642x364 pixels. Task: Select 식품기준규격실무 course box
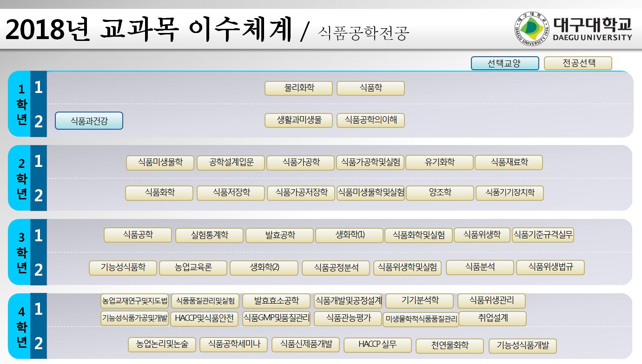click(x=543, y=235)
